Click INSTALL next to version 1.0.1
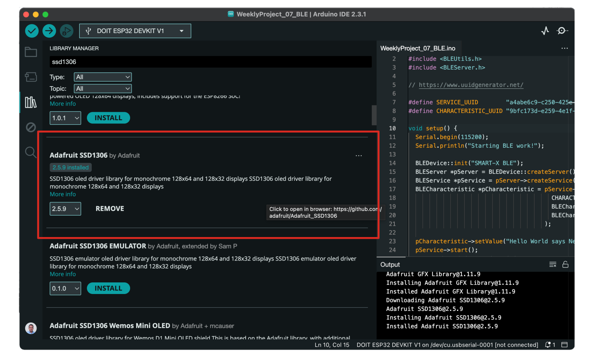This screenshot has width=591, height=364. click(x=108, y=118)
